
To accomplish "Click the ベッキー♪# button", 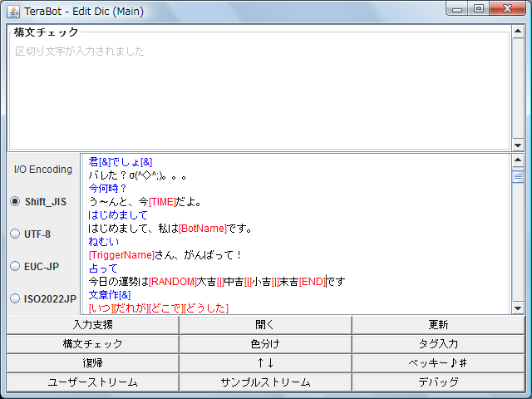I will point(438,363).
